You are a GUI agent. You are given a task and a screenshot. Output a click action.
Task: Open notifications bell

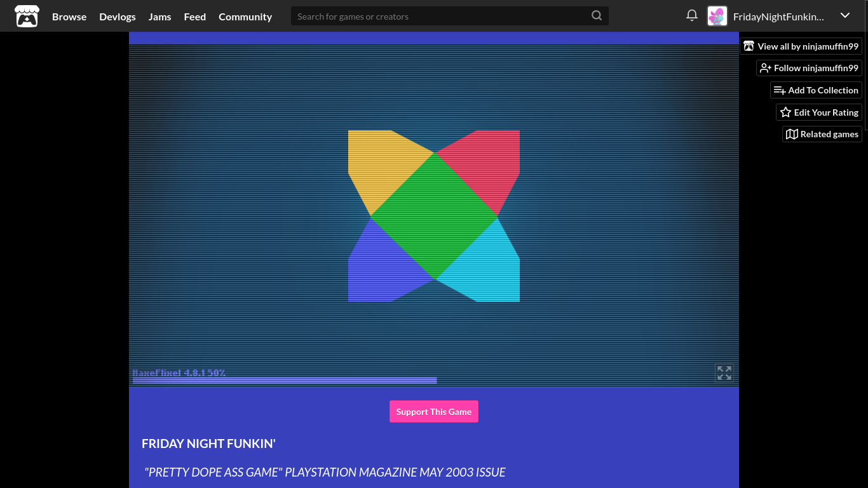pos(692,15)
